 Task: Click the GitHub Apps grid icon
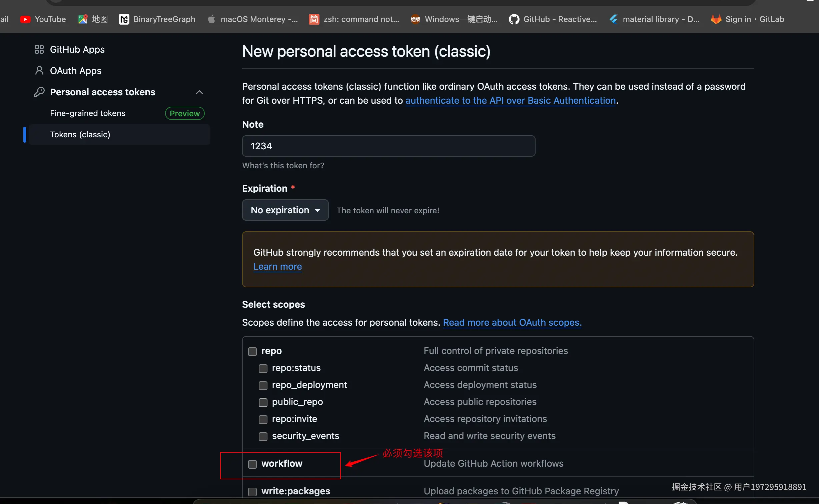click(x=39, y=49)
